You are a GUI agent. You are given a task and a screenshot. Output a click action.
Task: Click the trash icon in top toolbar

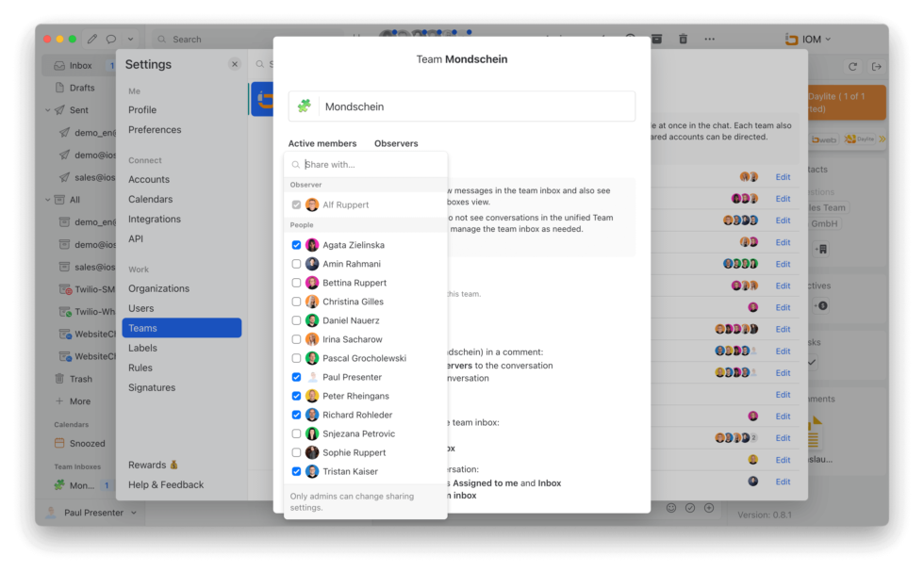[683, 39]
